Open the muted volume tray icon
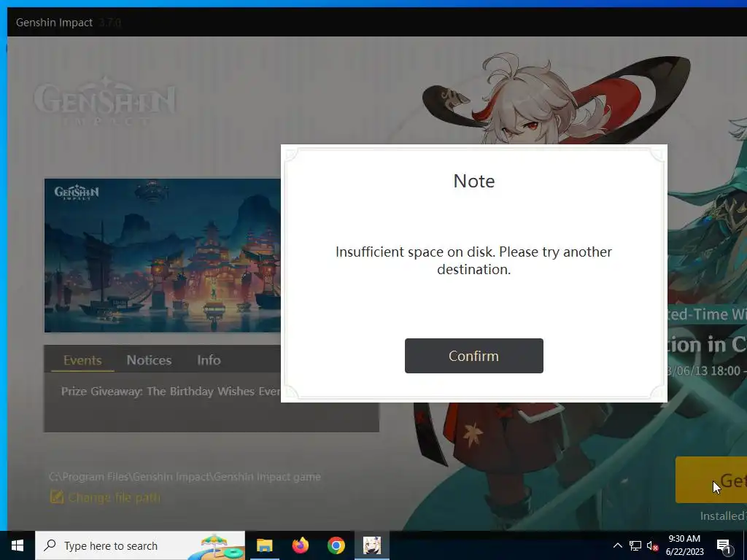 click(x=652, y=545)
